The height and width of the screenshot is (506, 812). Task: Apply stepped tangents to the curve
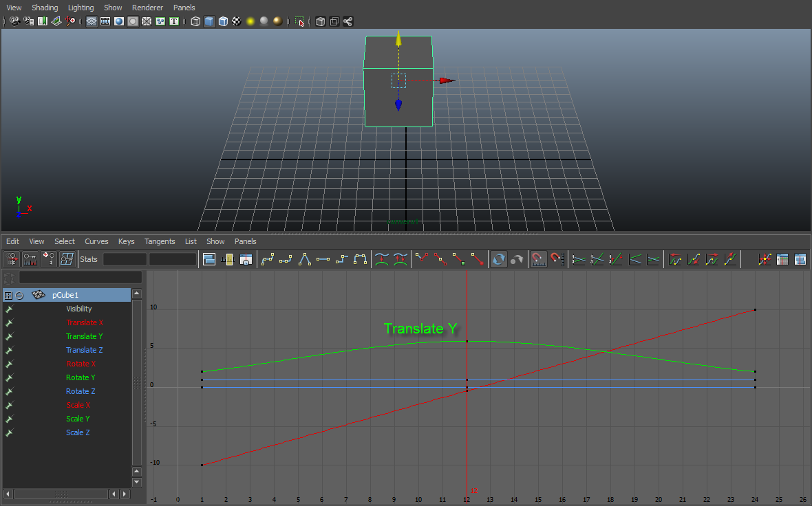[x=341, y=259]
